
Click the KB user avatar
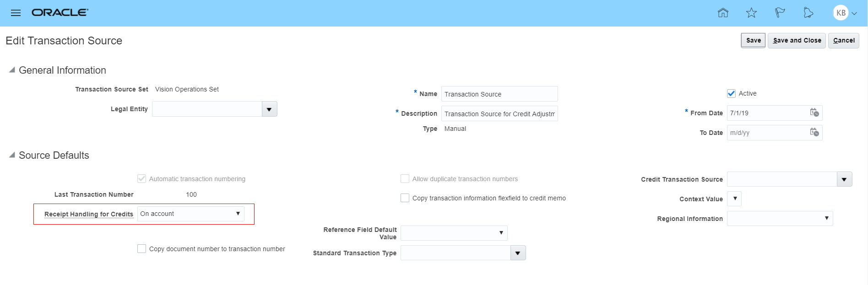[841, 13]
